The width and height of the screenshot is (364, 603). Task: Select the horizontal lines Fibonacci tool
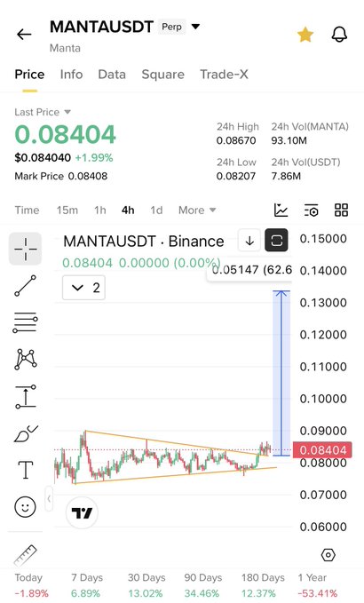point(26,322)
